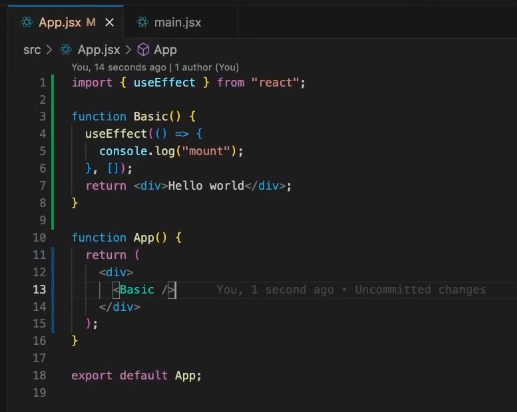Click the React icon on main.jsx tab
This screenshot has width=517, height=412.
143,22
